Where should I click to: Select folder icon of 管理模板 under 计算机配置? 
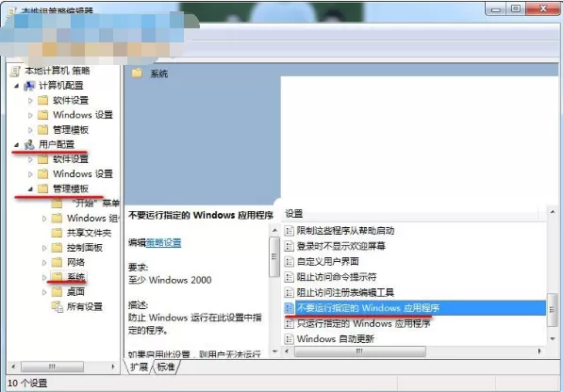pos(42,130)
